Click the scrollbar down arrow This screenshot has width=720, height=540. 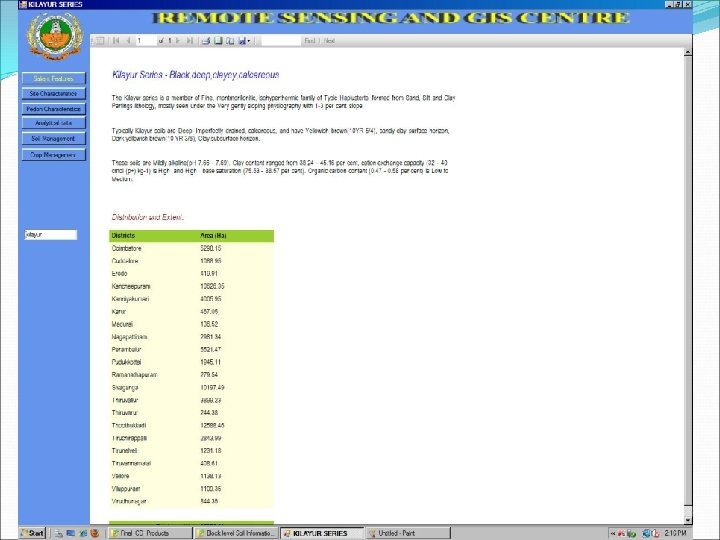687,520
